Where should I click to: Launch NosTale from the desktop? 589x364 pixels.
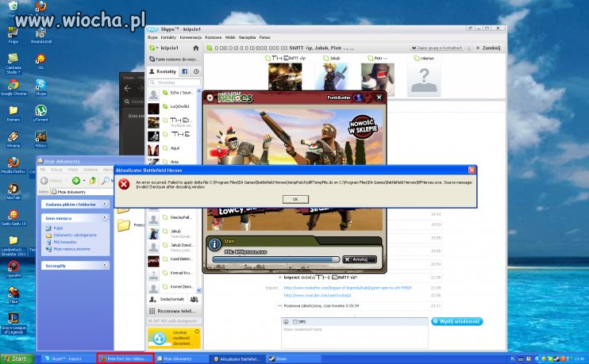13,190
